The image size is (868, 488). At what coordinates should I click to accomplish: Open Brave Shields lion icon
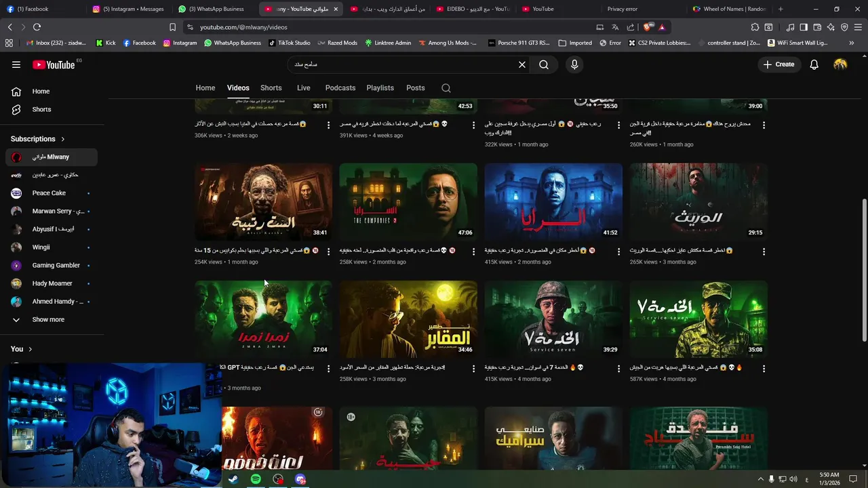click(648, 27)
